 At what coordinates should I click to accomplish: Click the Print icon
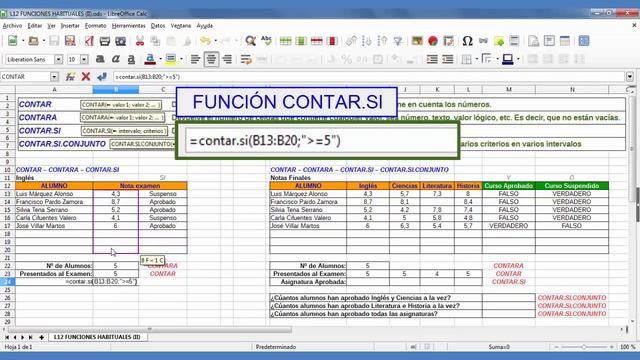pyautogui.click(x=105, y=41)
